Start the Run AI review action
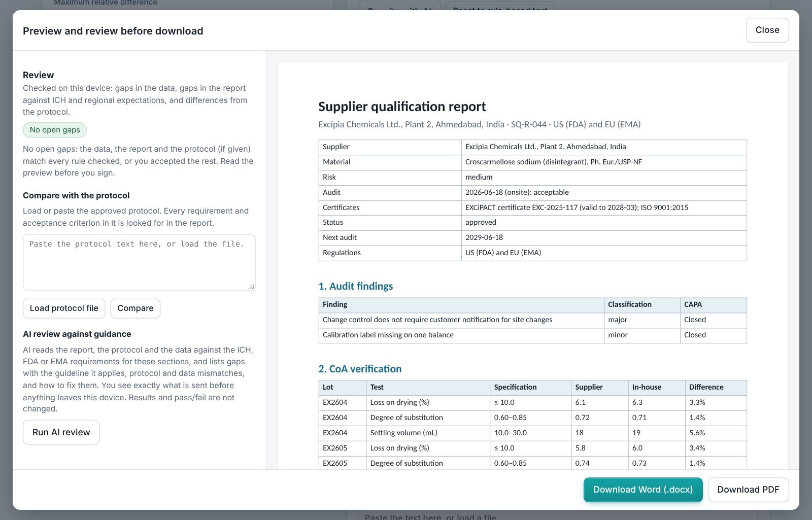812x520 pixels. (61, 432)
